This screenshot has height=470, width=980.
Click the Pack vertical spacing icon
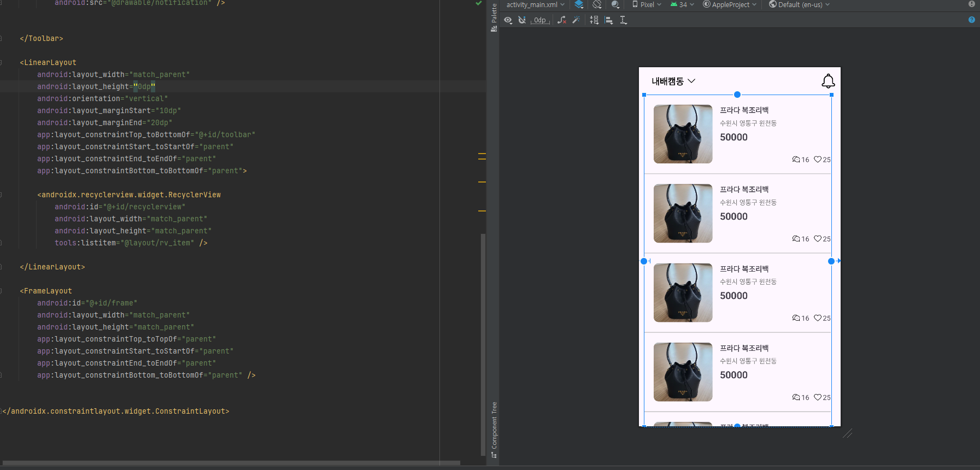point(594,20)
